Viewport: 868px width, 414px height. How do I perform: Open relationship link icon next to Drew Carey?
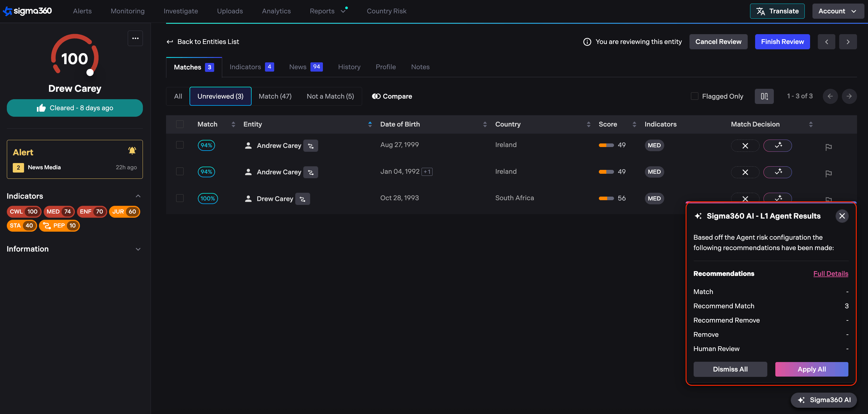pos(302,199)
